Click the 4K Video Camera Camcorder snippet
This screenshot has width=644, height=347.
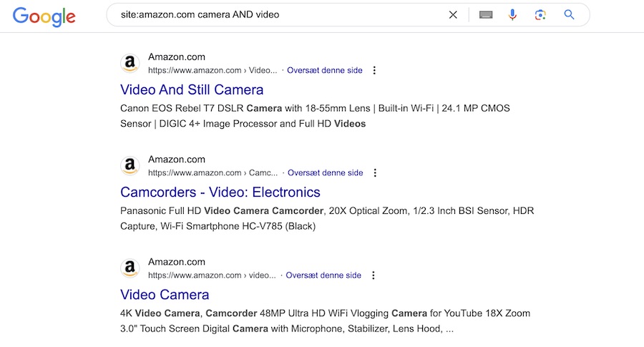click(326, 321)
